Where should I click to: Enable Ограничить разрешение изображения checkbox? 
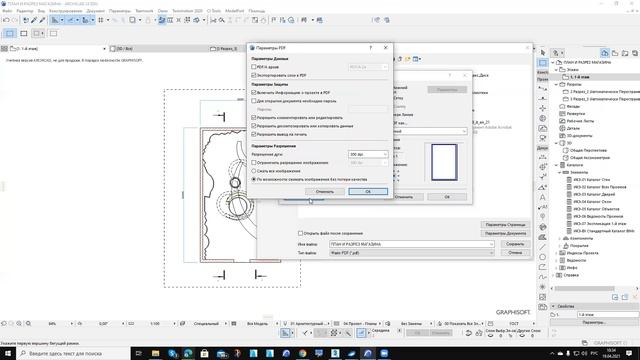tap(254, 162)
